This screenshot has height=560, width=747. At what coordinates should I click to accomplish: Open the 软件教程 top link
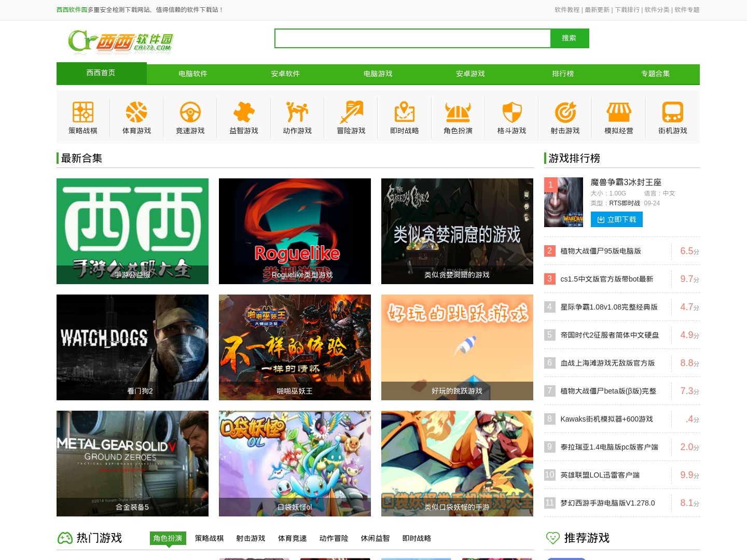(x=567, y=10)
